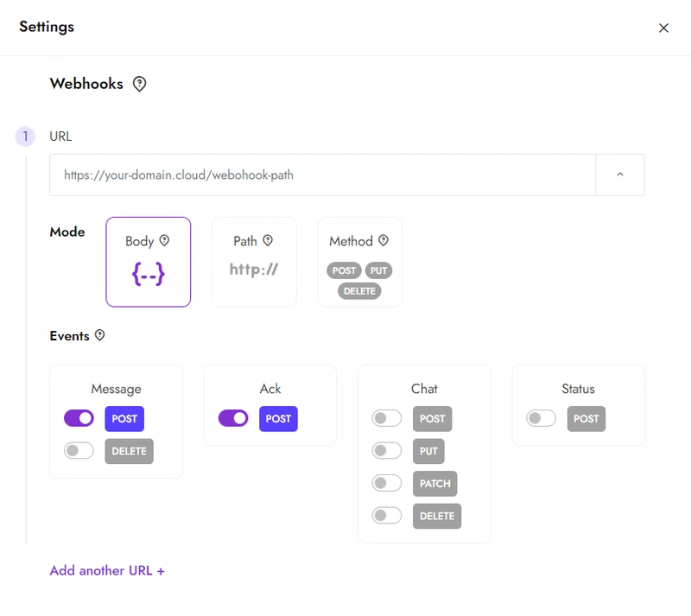Enable the Message DELETE toggle
This screenshot has width=691, height=616.
(79, 451)
